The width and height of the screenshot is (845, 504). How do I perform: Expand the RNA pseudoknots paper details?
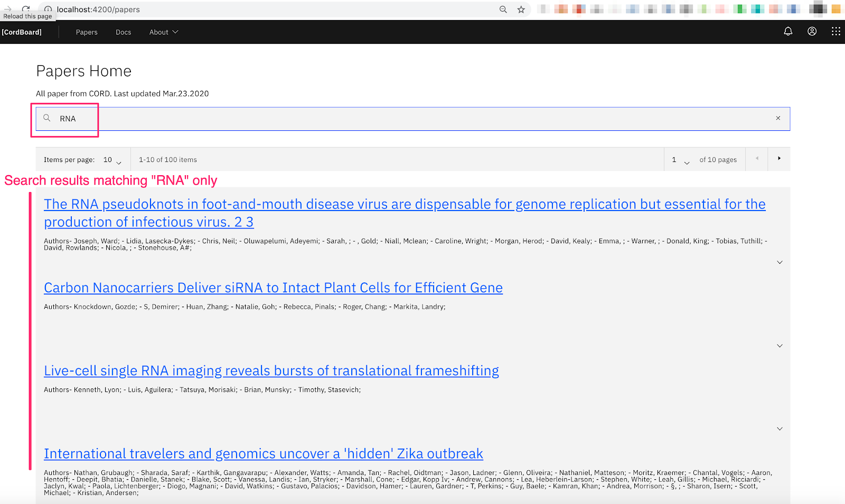tap(780, 262)
